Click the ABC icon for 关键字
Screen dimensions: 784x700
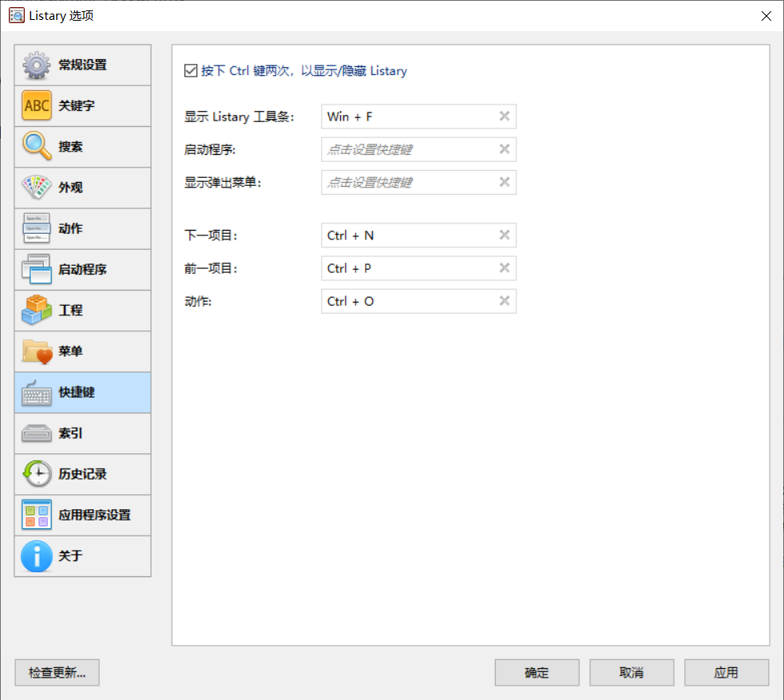37,105
